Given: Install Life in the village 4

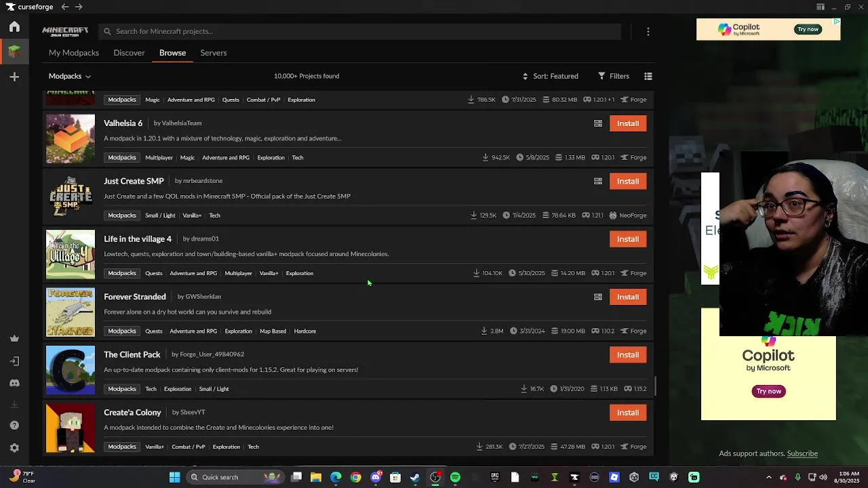Looking at the screenshot, I should coord(628,239).
